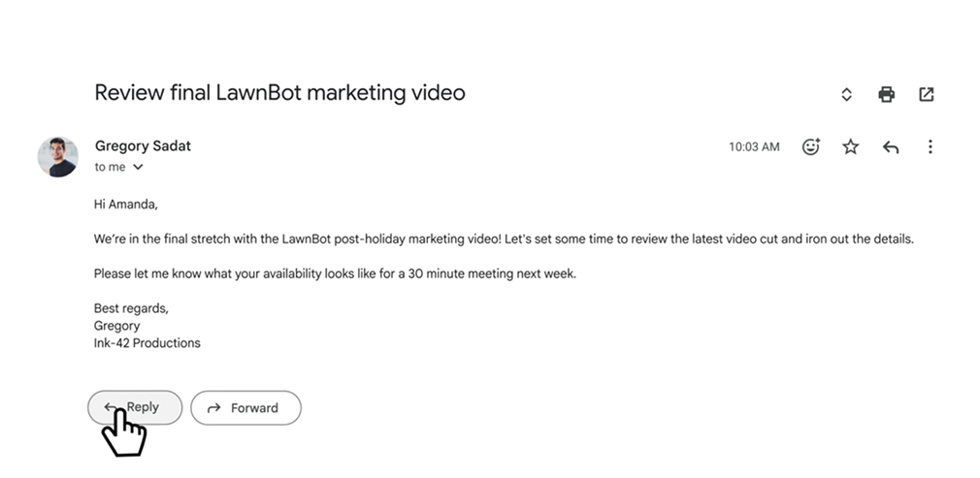Click the "Ink-42 Productions" signature line
980x478 pixels.
click(x=147, y=342)
